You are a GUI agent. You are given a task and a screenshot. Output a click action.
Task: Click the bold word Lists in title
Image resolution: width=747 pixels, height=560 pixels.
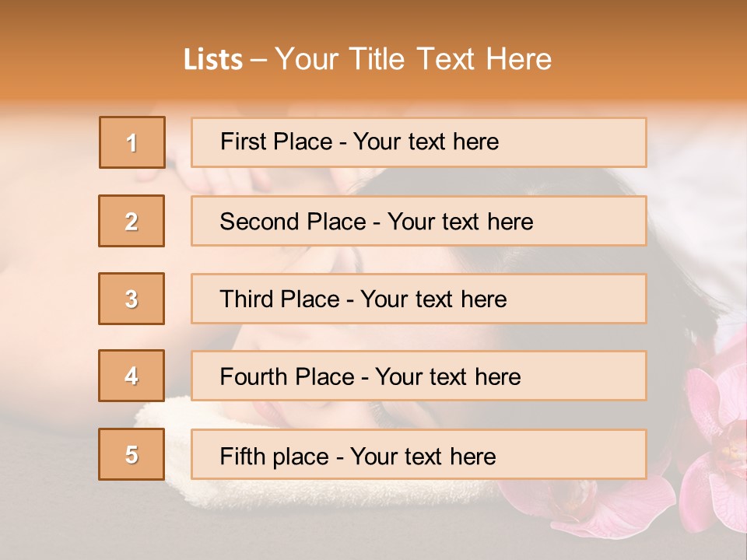click(213, 59)
